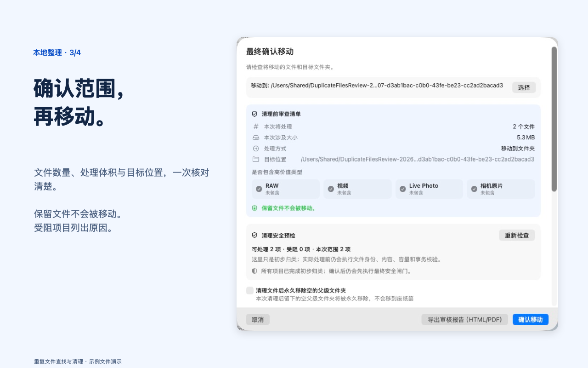
Task: Click the 2 个文件 value
Action: point(524,126)
